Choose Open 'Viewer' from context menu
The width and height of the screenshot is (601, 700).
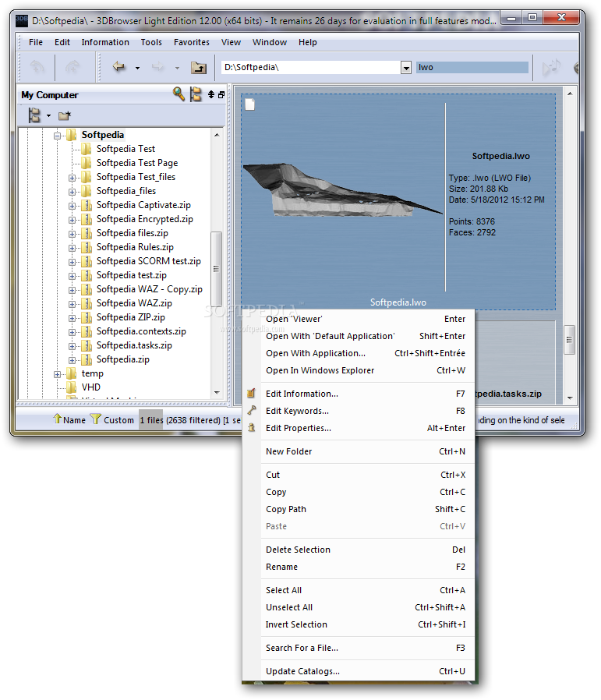click(358, 319)
